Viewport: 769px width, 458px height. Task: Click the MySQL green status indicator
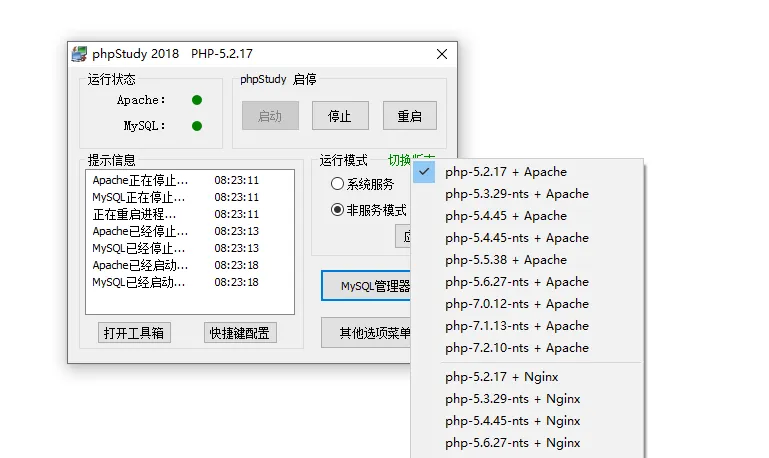click(x=197, y=126)
